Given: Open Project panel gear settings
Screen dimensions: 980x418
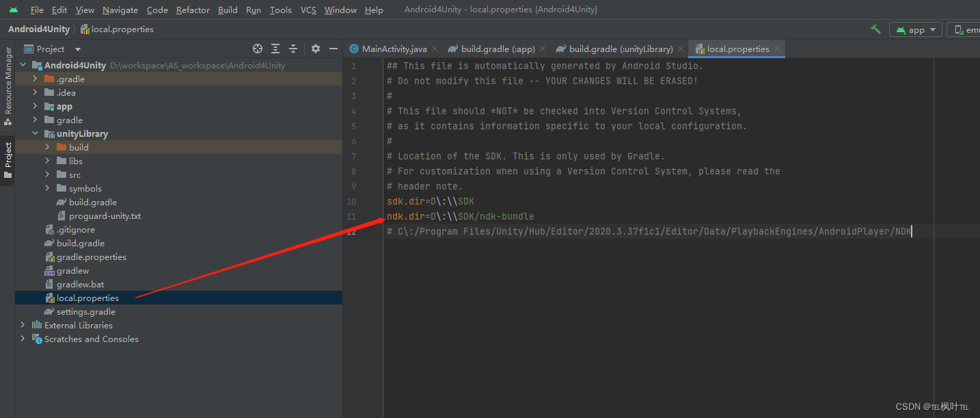Looking at the screenshot, I should point(315,49).
